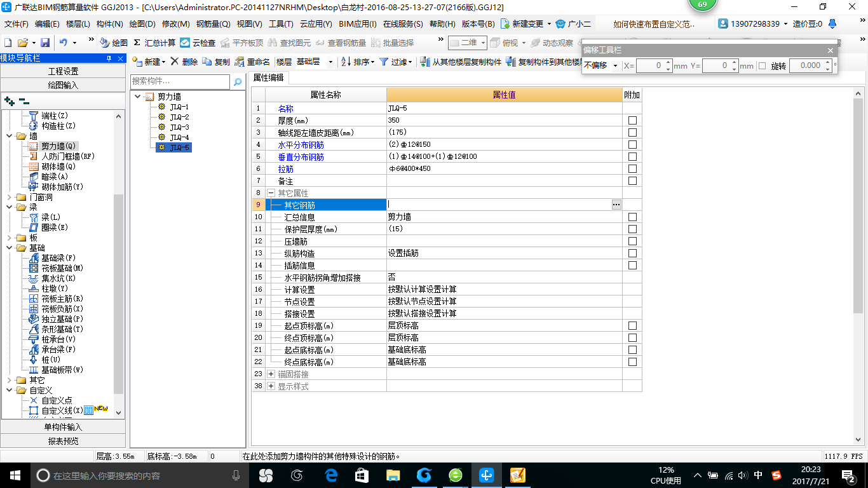Click 删除 delete component icon

tap(184, 62)
